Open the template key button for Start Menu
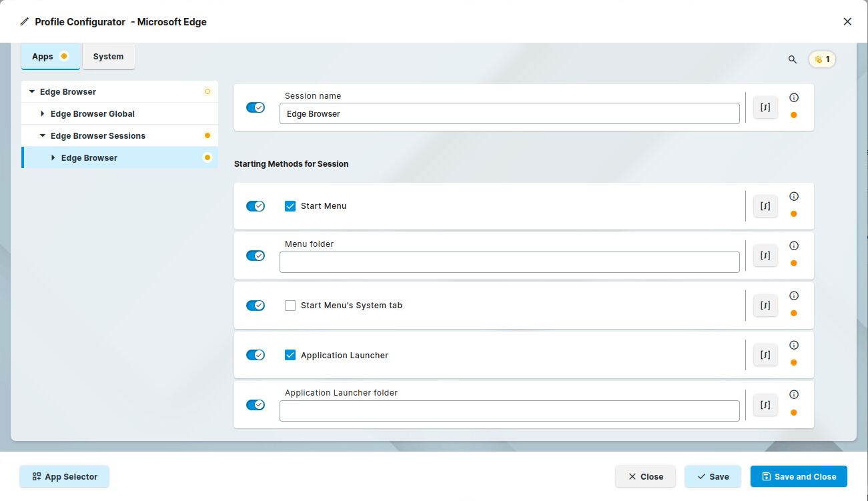The height and width of the screenshot is (501, 868). pos(765,206)
